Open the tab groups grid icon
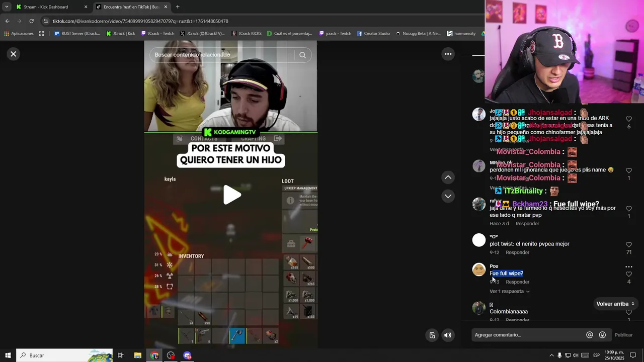 [x=42, y=34]
